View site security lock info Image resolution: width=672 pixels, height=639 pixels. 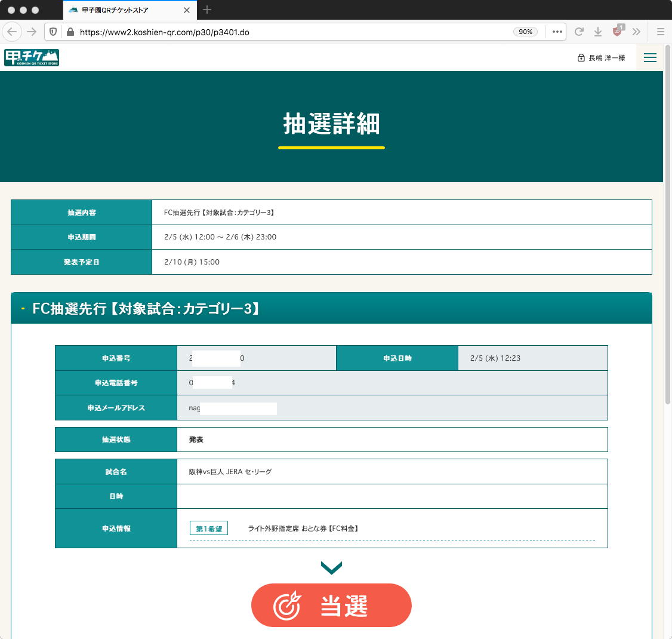tap(70, 32)
